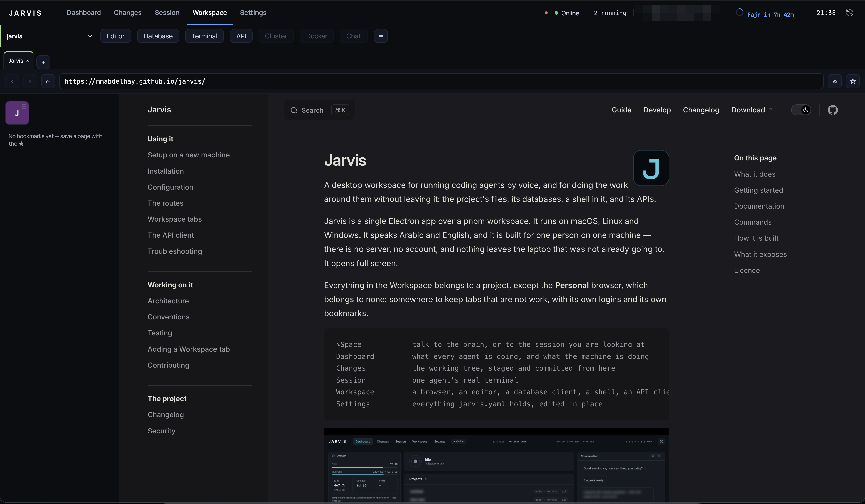Open the docs Search box
The height and width of the screenshot is (504, 865).
point(319,110)
